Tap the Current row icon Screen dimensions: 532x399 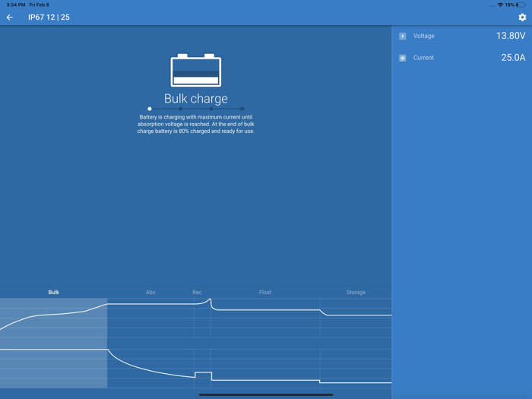click(x=402, y=58)
